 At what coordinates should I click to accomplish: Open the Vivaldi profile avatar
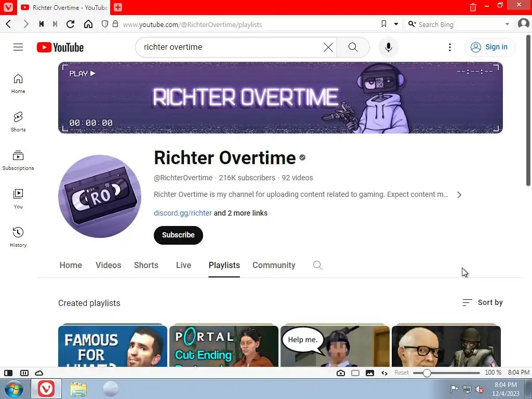coord(524,24)
